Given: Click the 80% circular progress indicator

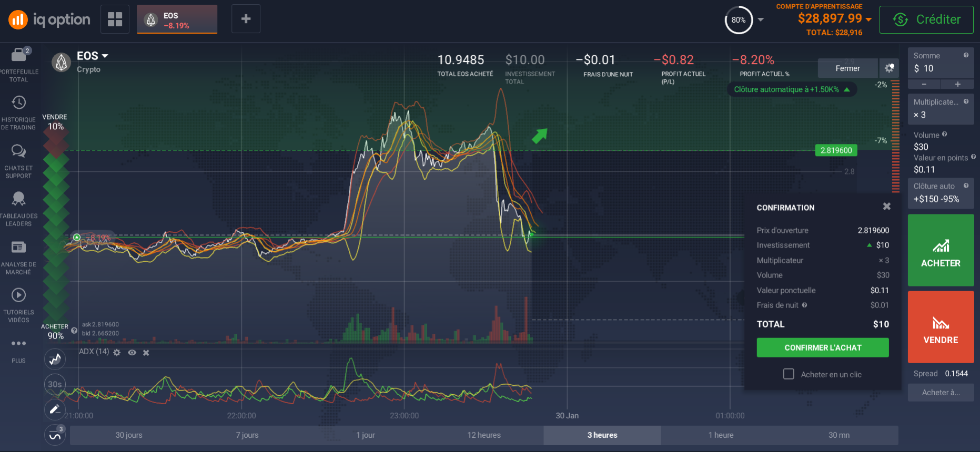Looking at the screenshot, I should (739, 20).
